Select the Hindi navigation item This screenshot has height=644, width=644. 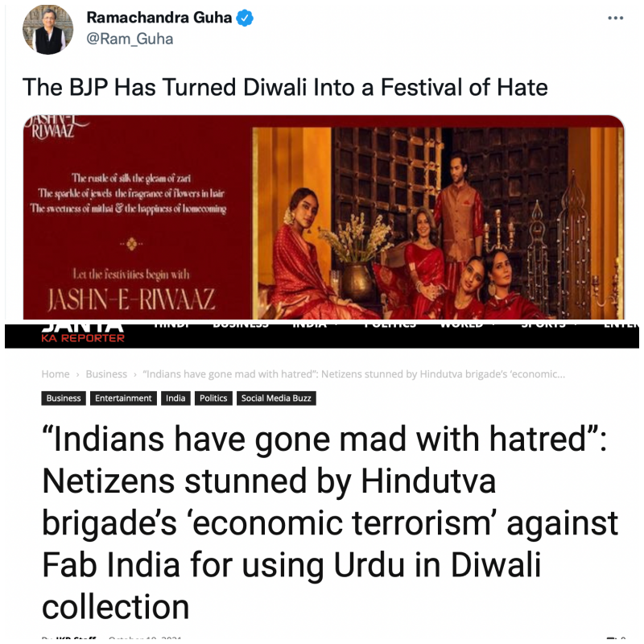click(x=171, y=325)
